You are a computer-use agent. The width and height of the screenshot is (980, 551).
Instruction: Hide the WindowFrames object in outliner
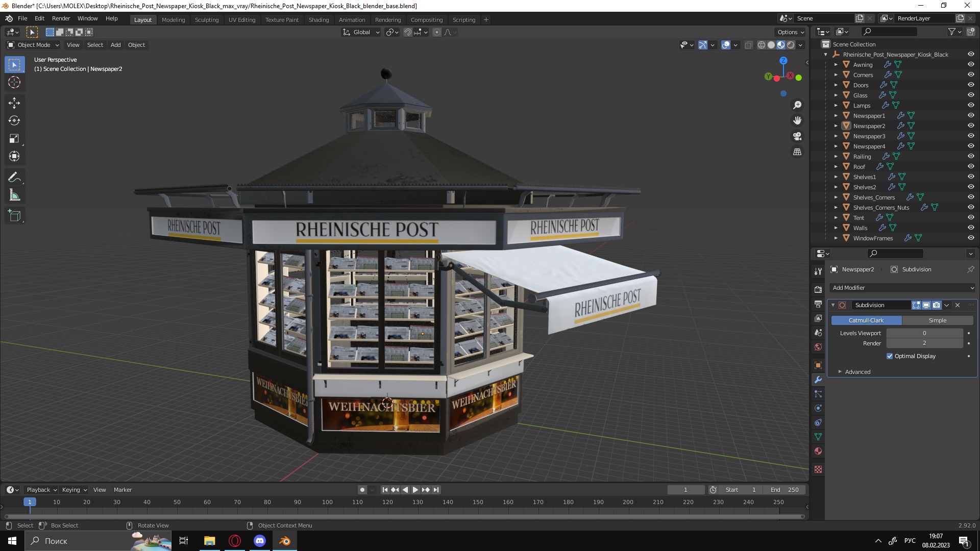[971, 238]
